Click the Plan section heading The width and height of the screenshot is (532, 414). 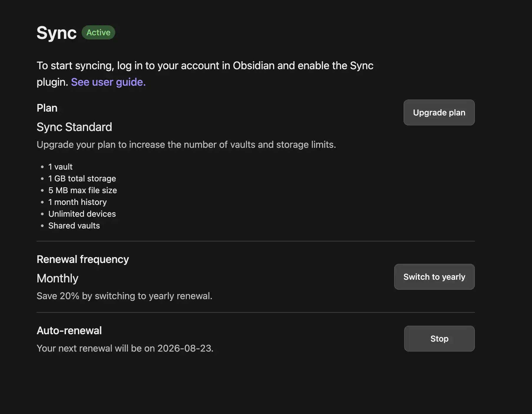click(47, 108)
